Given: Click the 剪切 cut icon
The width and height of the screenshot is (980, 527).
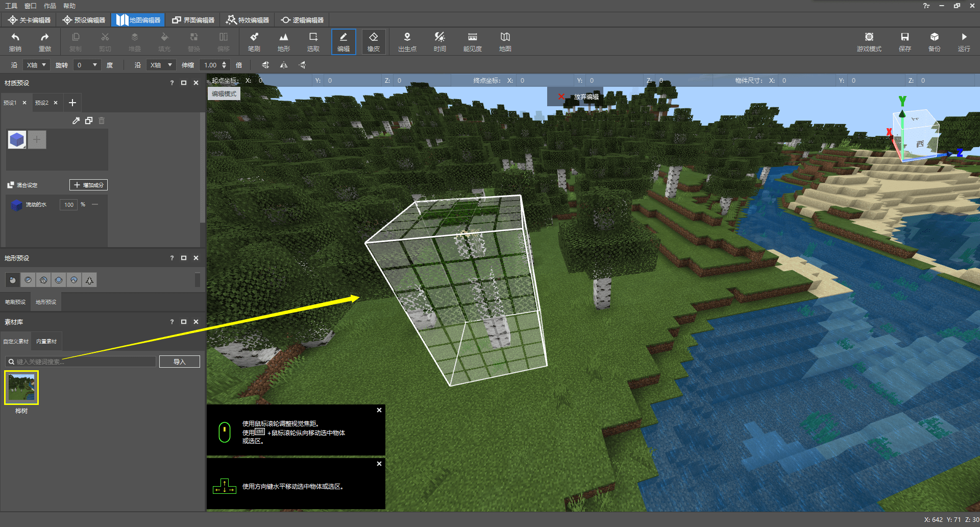Looking at the screenshot, I should tap(105, 41).
